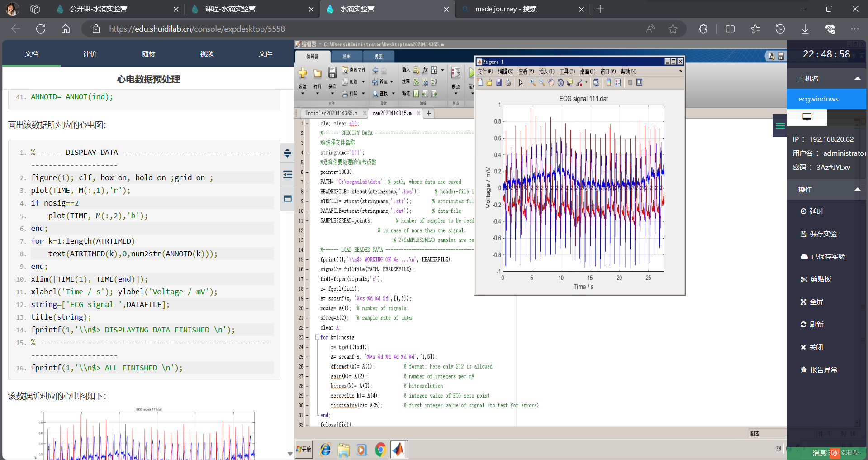Click the 剪贴板 button
The image size is (868, 460).
[x=816, y=279]
